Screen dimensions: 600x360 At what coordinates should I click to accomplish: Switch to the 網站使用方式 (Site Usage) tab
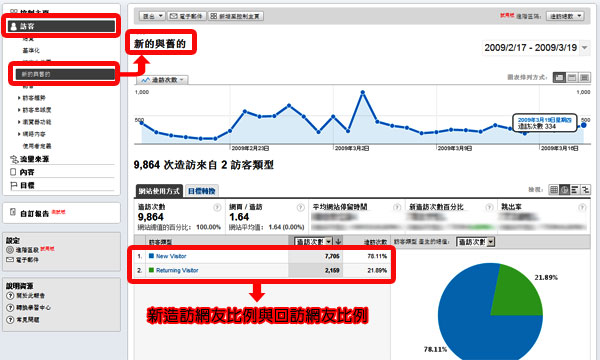click(159, 191)
